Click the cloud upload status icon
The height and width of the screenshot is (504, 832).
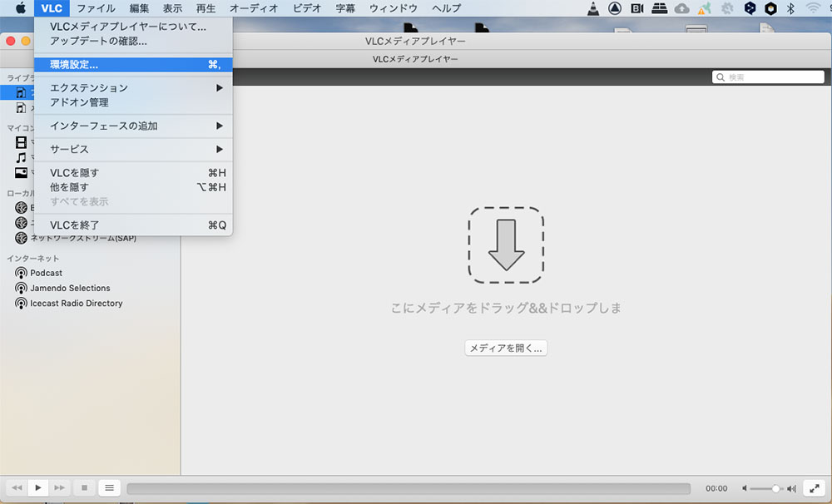tap(682, 8)
